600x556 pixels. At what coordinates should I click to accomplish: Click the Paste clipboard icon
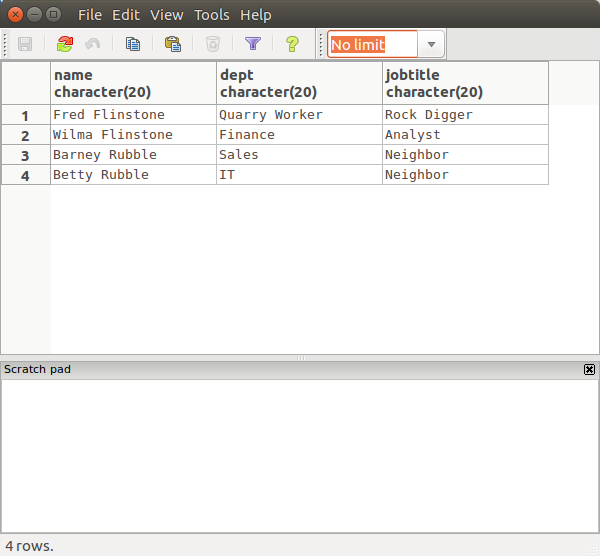click(x=172, y=44)
